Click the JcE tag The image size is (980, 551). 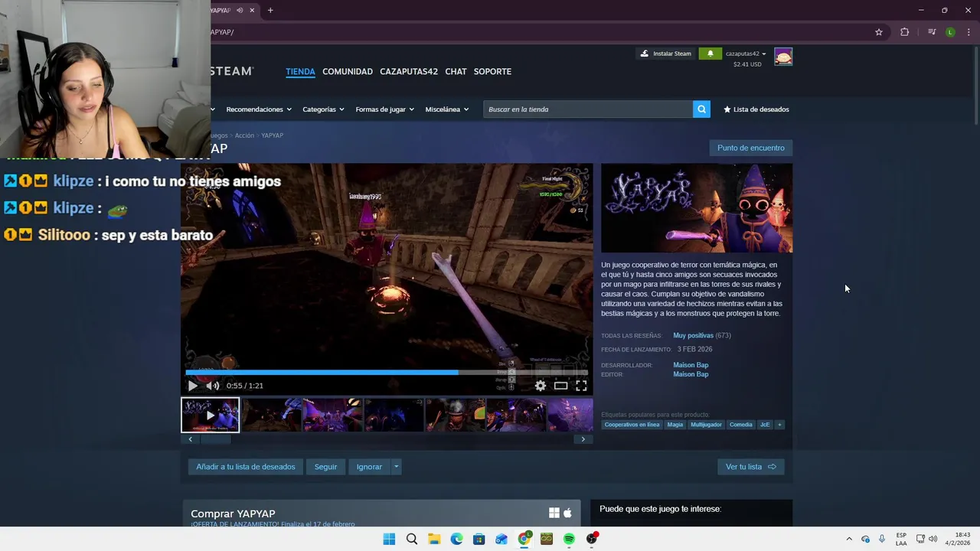(x=764, y=425)
